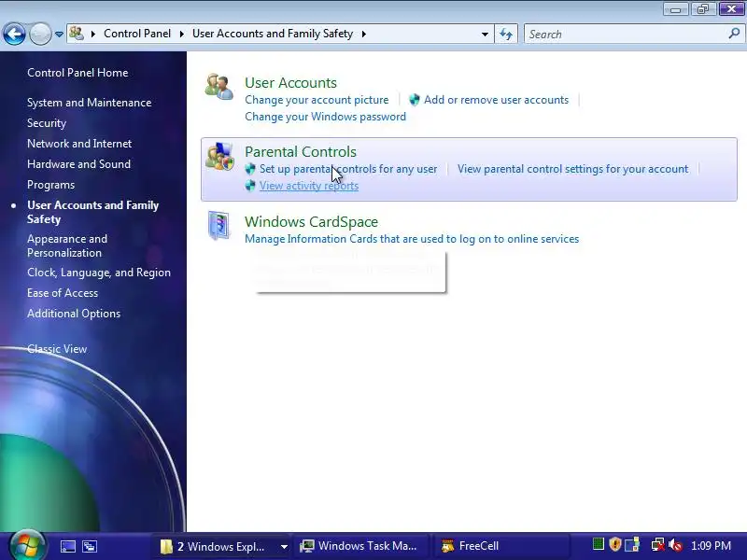
Task: Click Switch between windows quick launch icon
Action: [x=90, y=546]
